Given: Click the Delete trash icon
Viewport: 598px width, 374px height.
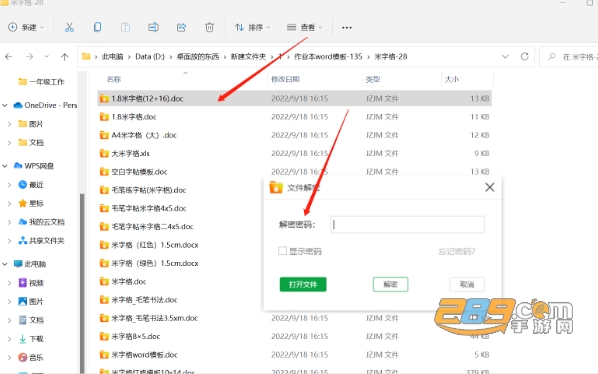Looking at the screenshot, I should tap(209, 27).
